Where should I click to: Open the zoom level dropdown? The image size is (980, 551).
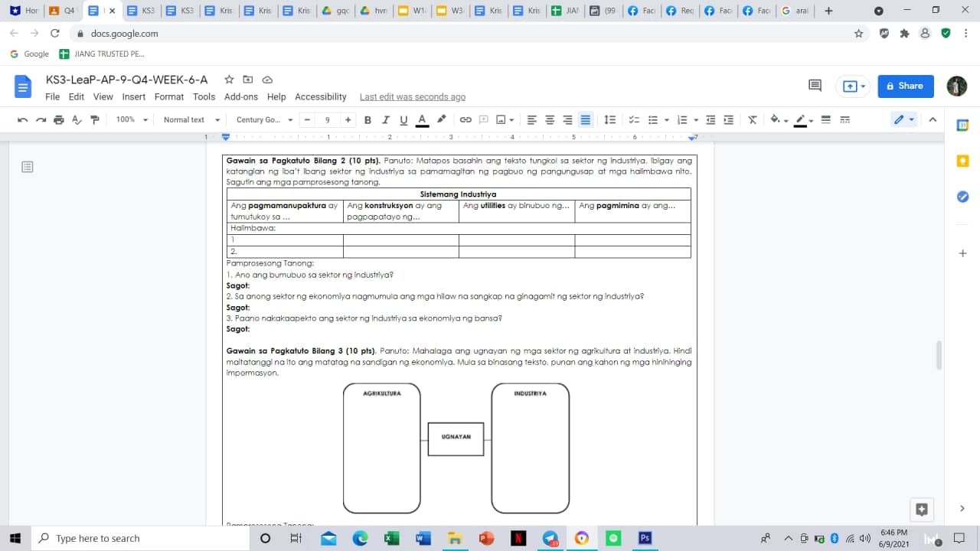click(x=132, y=120)
